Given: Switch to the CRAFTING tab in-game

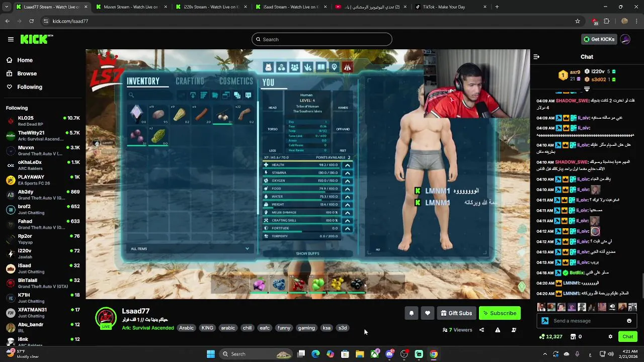Looking at the screenshot, I should 190,81.
